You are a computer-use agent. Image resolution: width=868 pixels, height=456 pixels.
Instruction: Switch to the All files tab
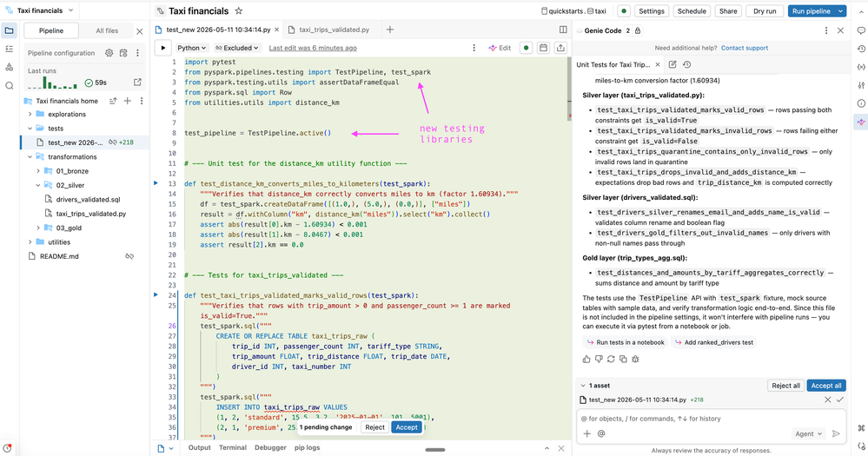[x=107, y=31]
